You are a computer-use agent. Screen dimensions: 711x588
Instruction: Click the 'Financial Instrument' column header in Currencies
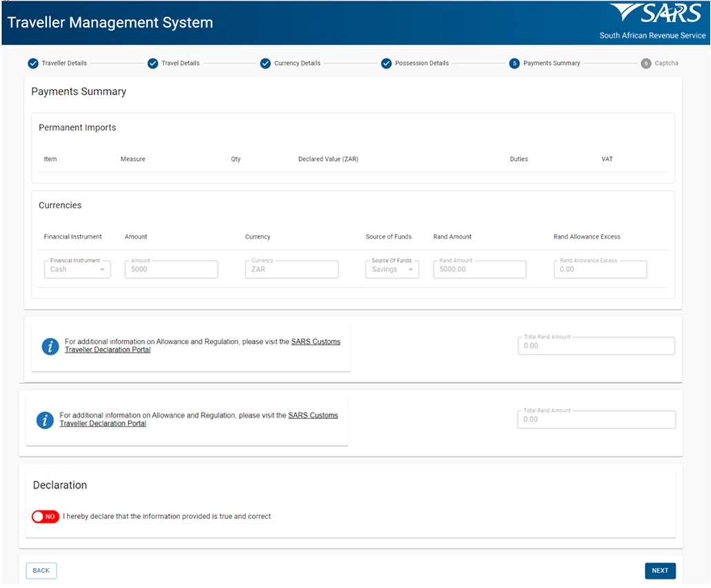click(73, 236)
